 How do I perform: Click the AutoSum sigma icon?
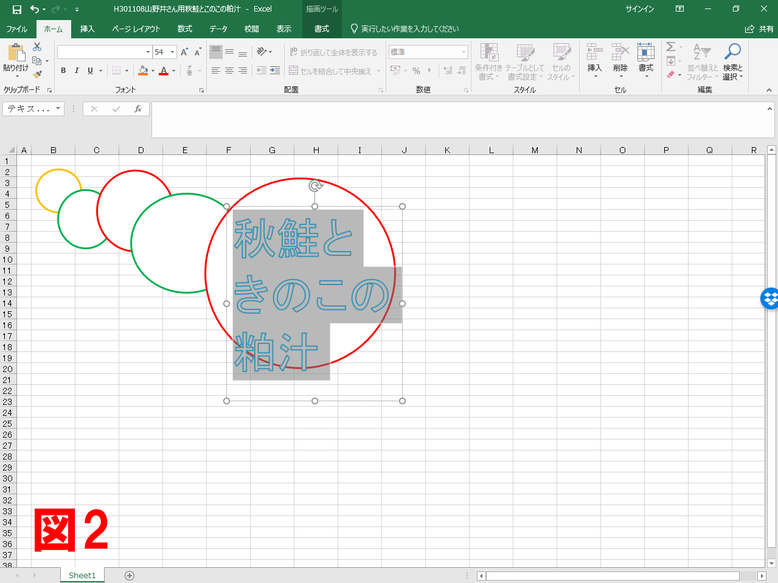pos(670,47)
